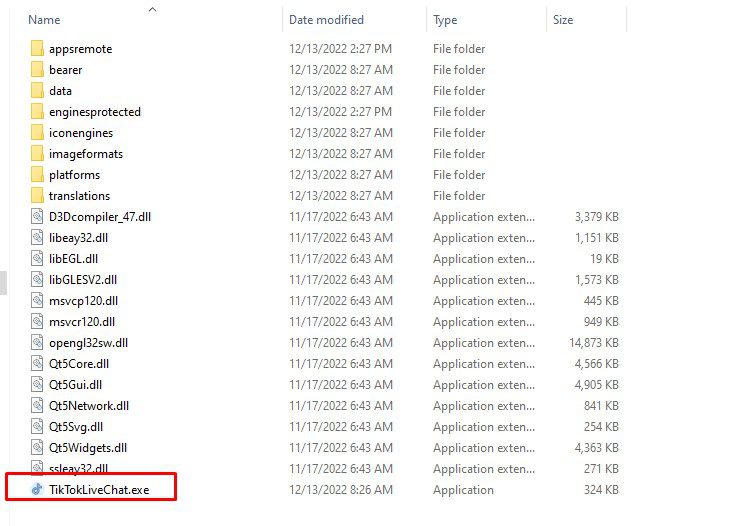Select the bearer folder name
Viewport: 739px width, 526px height.
[66, 70]
